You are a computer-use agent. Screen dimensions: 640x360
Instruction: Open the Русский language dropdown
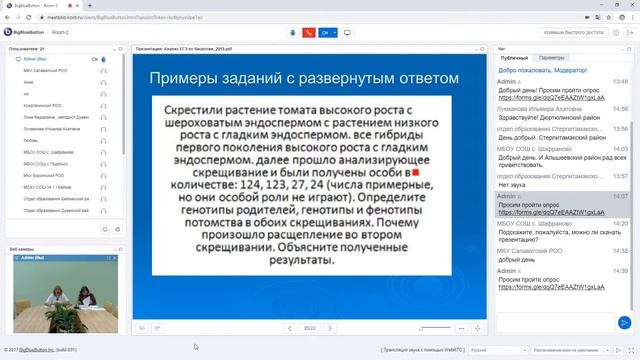tap(498, 350)
